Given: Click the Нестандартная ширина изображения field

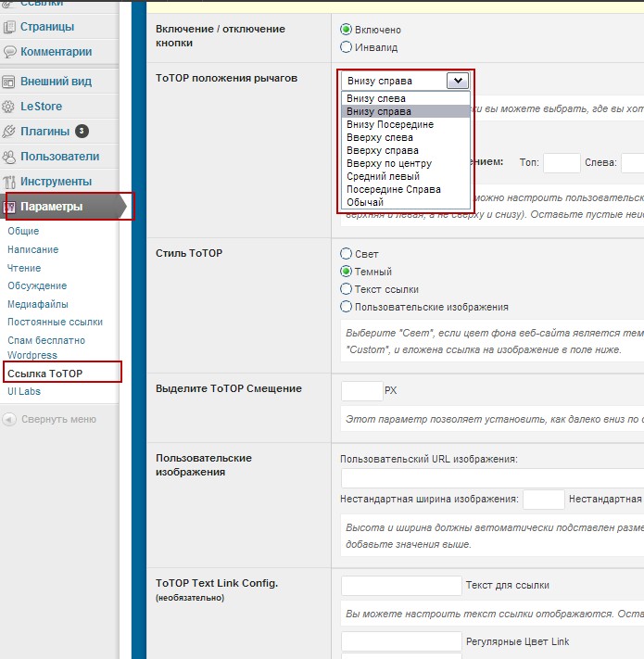Looking at the screenshot, I should 544,500.
